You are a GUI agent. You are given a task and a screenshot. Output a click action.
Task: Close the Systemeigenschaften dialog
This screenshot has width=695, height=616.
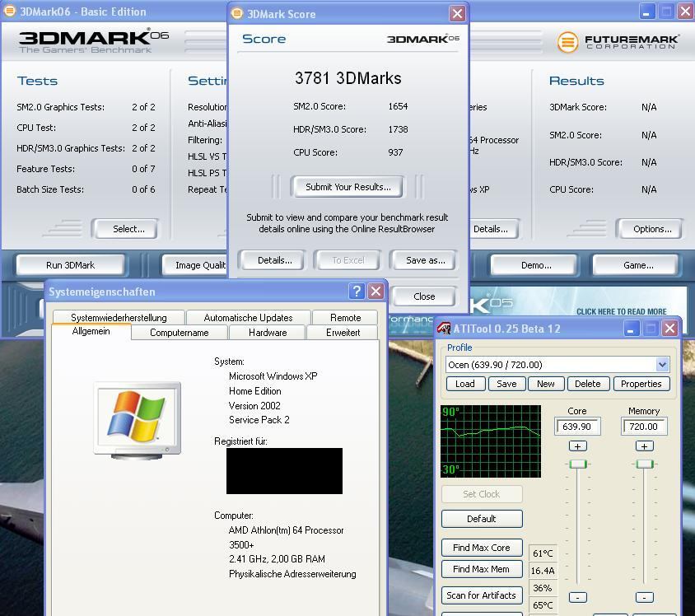[375, 292]
